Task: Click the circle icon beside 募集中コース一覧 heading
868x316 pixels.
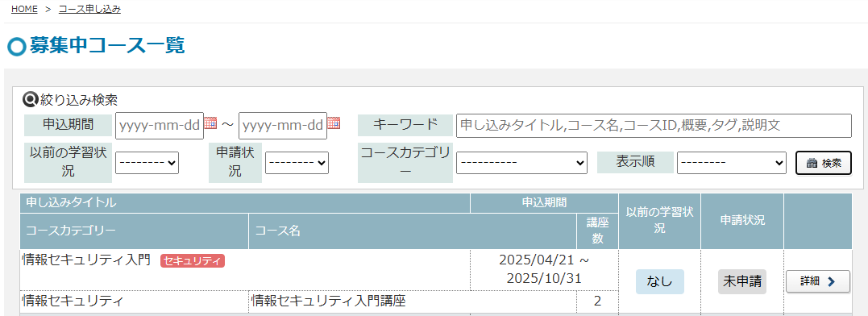Action: 17,47
